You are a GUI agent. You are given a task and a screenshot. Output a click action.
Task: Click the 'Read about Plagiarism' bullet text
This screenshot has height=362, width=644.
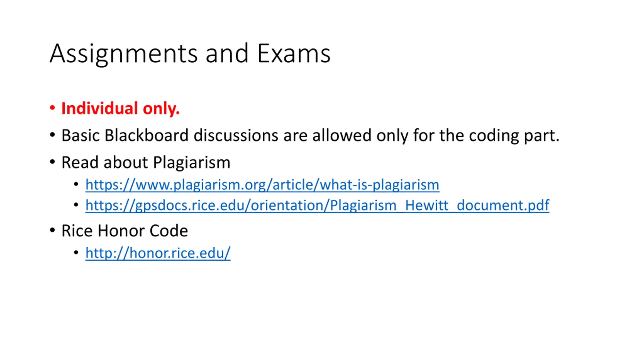(146, 162)
